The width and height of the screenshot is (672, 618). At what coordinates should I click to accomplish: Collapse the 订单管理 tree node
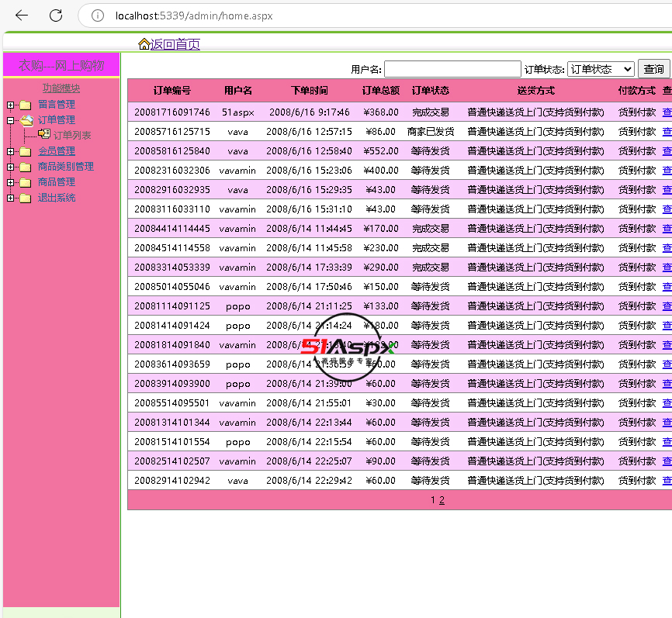point(10,120)
